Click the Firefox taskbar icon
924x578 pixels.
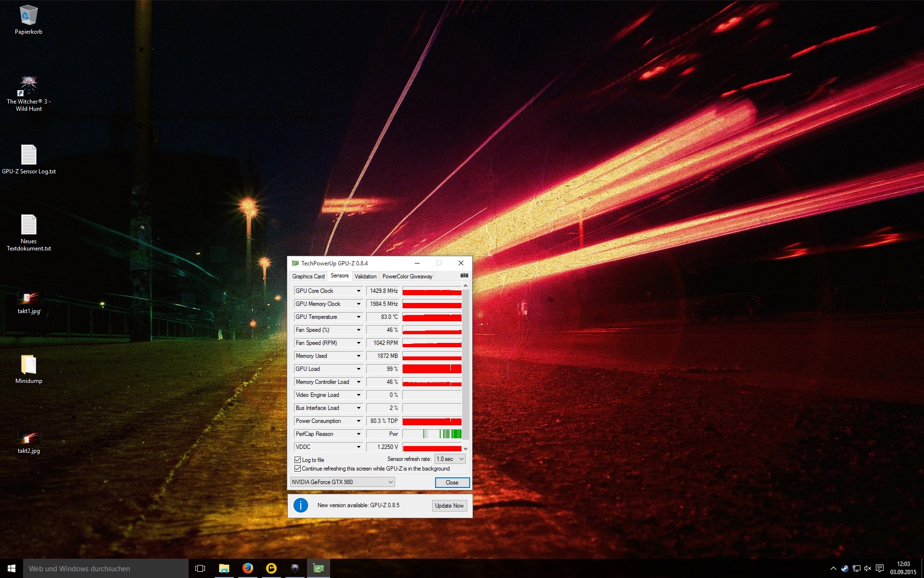247,568
